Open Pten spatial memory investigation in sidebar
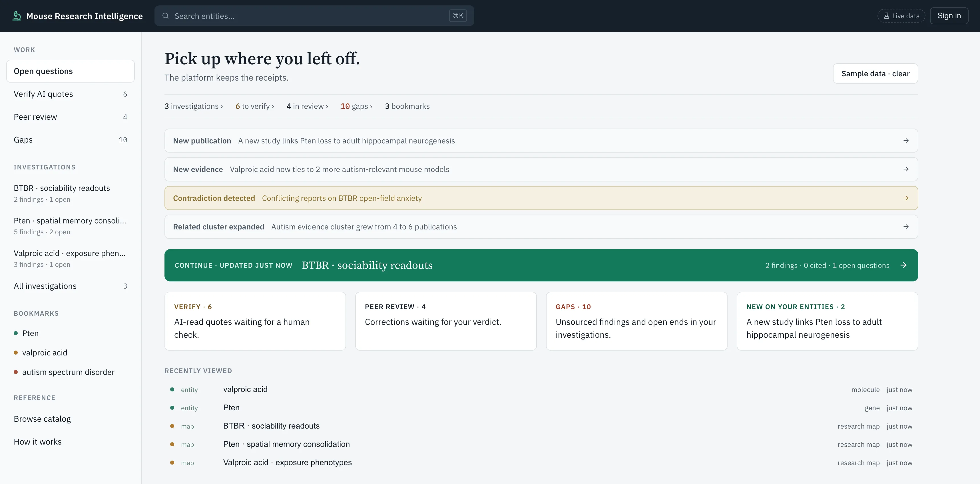Image resolution: width=980 pixels, height=484 pixels. pos(70,226)
